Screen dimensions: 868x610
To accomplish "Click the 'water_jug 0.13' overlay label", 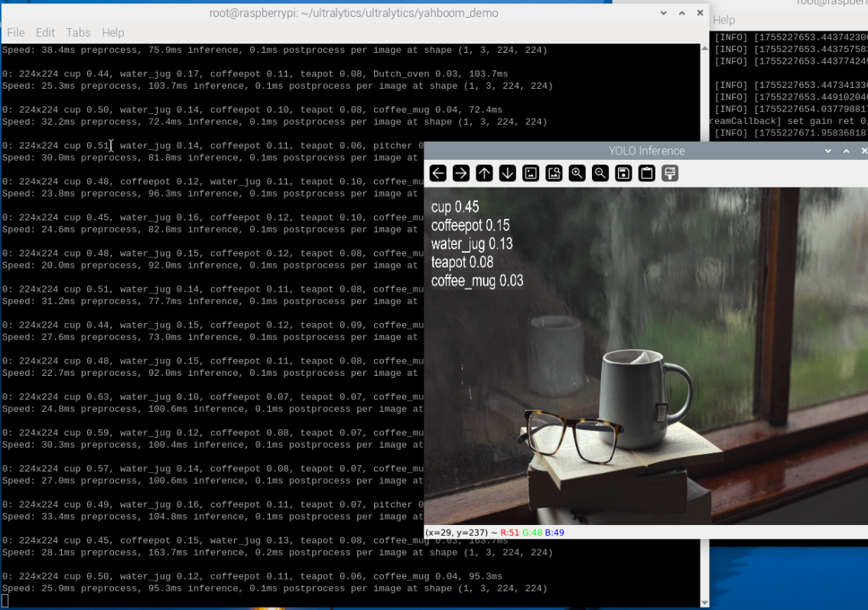I will click(472, 244).
